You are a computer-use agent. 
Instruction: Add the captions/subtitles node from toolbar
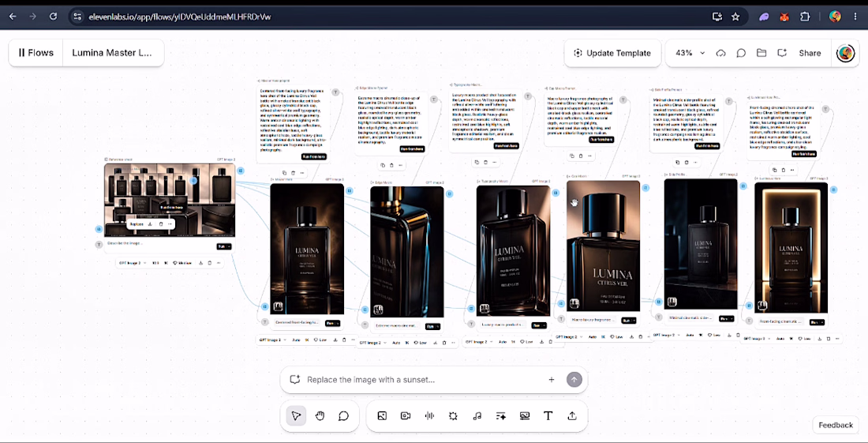click(x=525, y=416)
